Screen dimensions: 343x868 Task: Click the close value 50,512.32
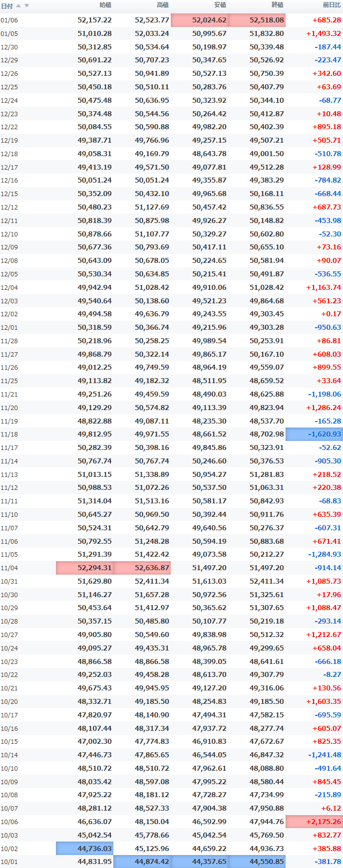click(267, 635)
